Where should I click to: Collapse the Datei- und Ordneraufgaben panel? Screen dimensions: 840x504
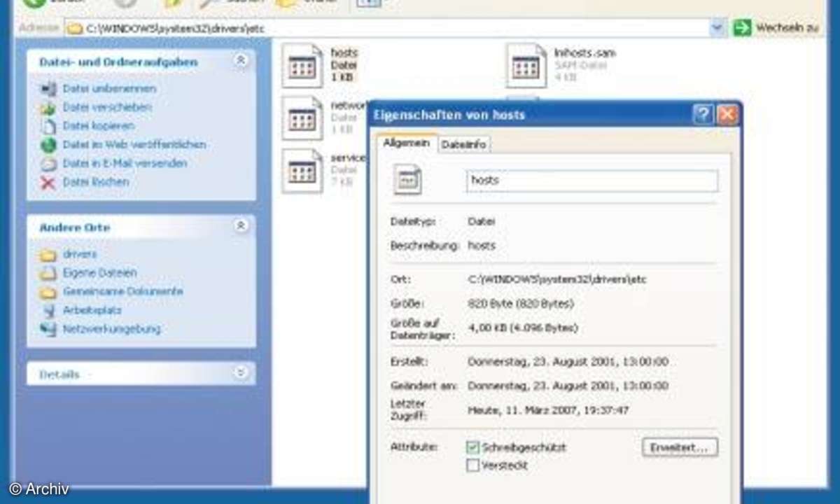tap(241, 61)
